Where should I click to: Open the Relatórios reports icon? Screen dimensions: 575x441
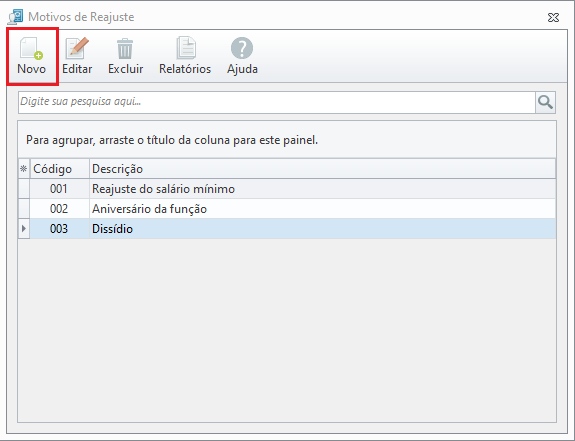point(186,48)
